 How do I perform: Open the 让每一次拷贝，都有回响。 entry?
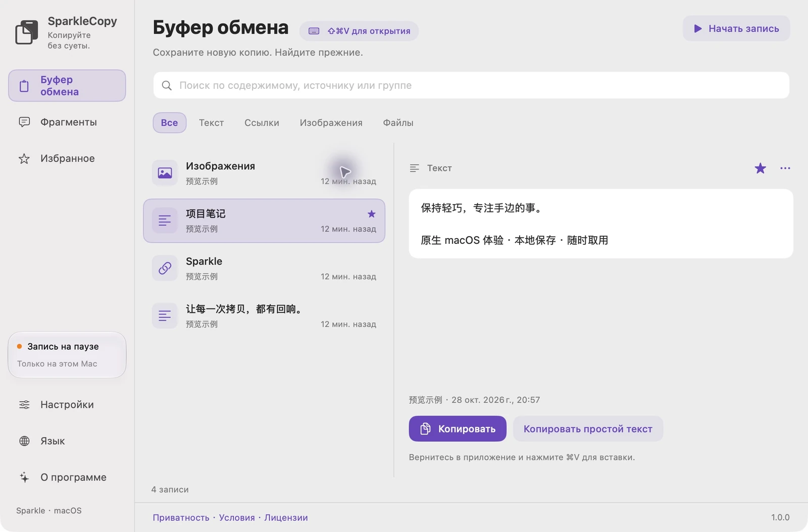click(x=264, y=316)
